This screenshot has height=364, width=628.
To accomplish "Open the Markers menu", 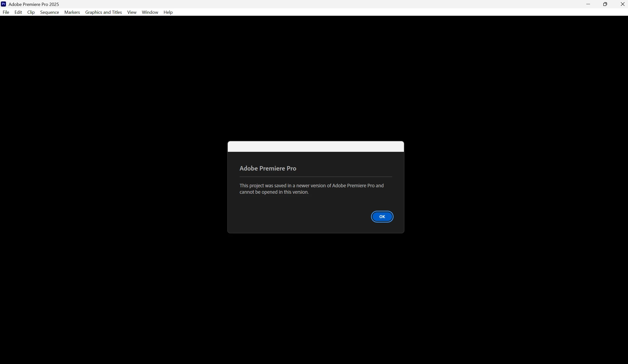I will [72, 12].
